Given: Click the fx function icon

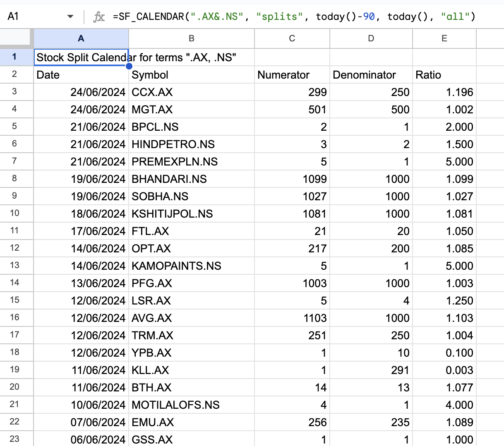Looking at the screenshot, I should pyautogui.click(x=99, y=17).
